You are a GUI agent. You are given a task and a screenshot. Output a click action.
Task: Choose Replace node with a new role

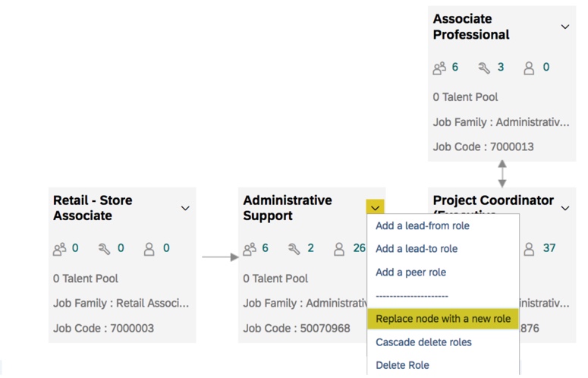442,319
